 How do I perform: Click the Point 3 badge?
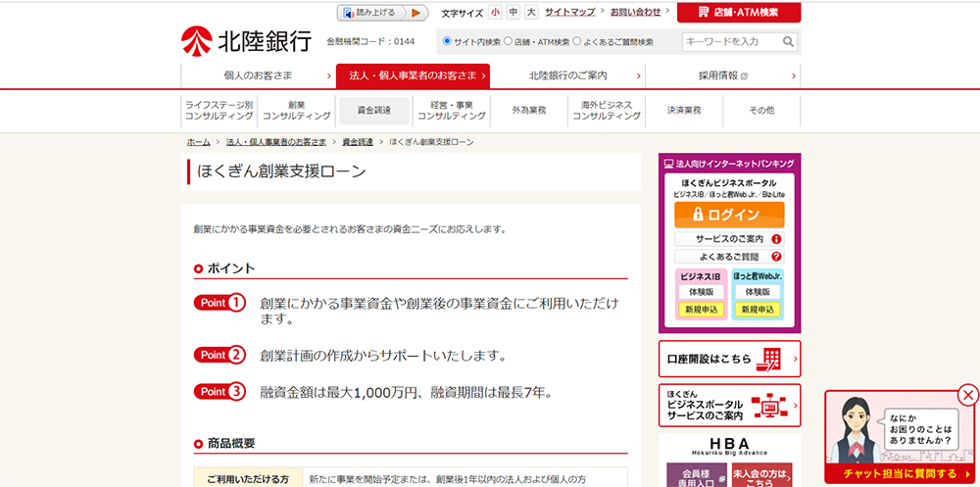pyautogui.click(x=220, y=391)
